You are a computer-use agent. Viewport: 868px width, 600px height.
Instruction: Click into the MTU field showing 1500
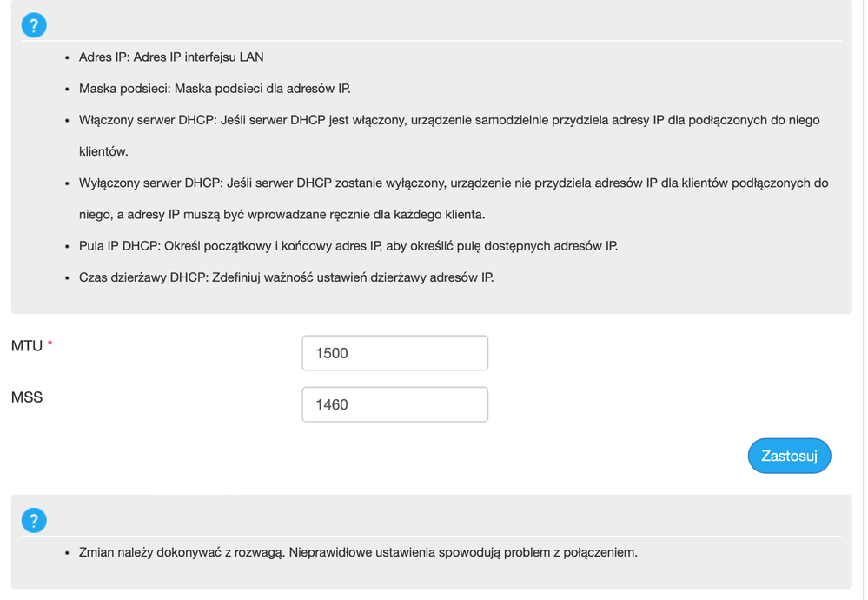coord(394,353)
